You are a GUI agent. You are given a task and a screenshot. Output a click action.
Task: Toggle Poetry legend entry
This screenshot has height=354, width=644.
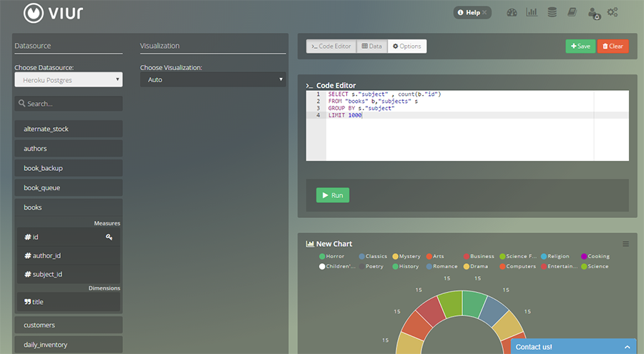371,267
